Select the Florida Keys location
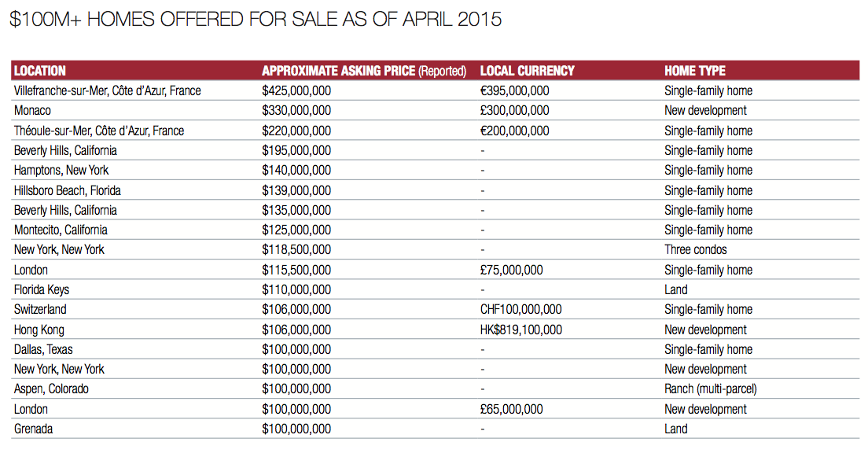The height and width of the screenshot is (453, 868). (x=42, y=289)
